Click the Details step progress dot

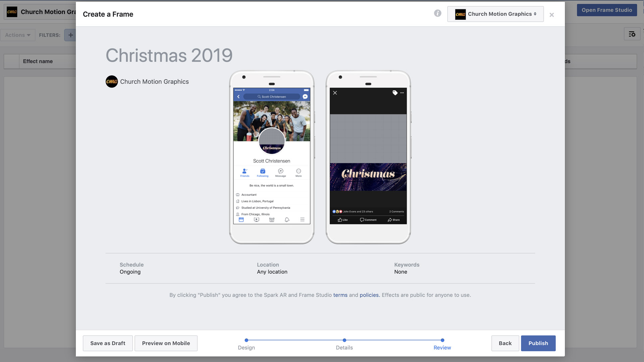tap(344, 340)
